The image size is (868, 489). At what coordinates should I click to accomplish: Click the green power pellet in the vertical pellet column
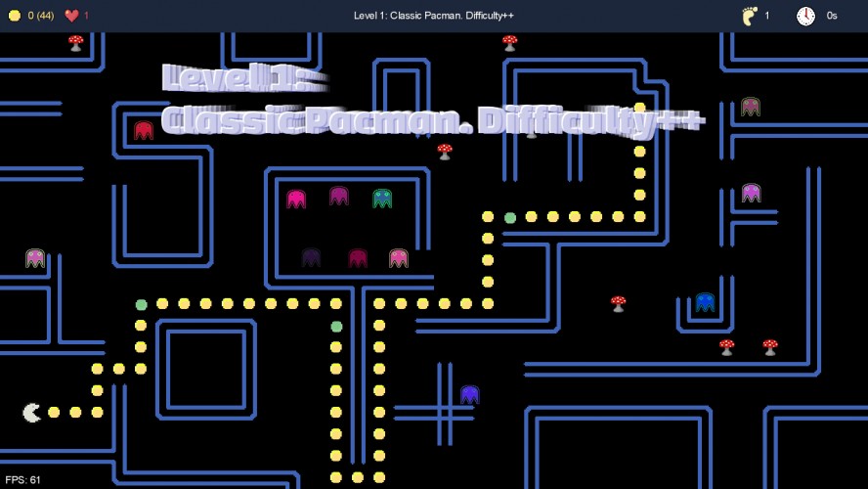tap(336, 327)
